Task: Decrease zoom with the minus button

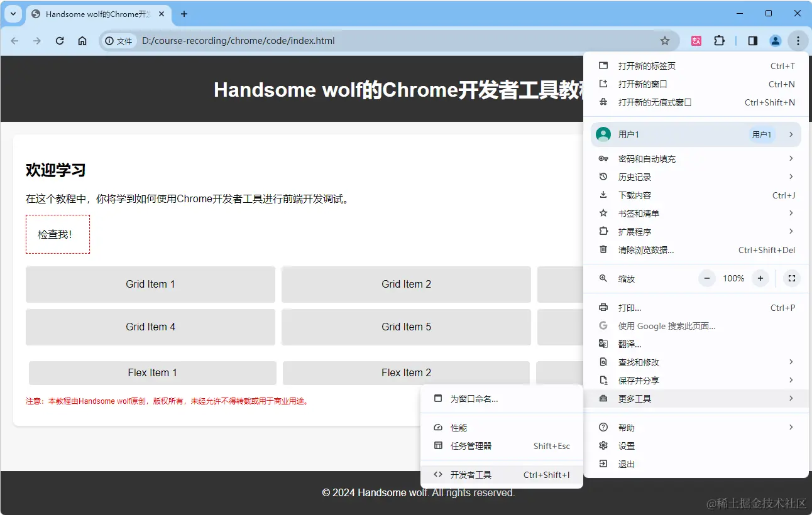Action: (707, 278)
